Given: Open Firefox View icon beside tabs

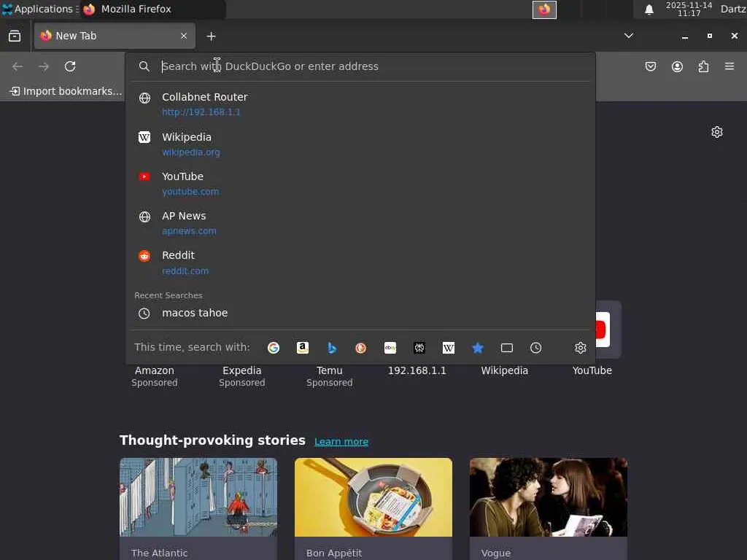Looking at the screenshot, I should tap(15, 36).
